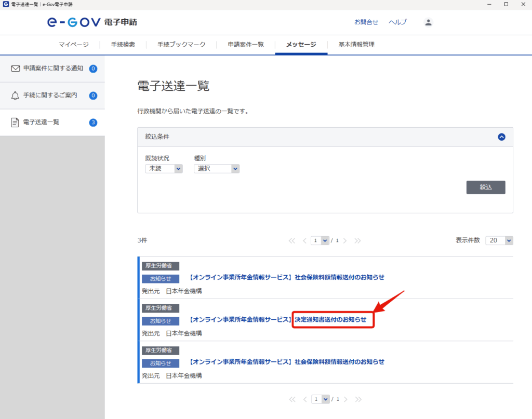Go to the 申請案件一覧 tab

click(246, 45)
